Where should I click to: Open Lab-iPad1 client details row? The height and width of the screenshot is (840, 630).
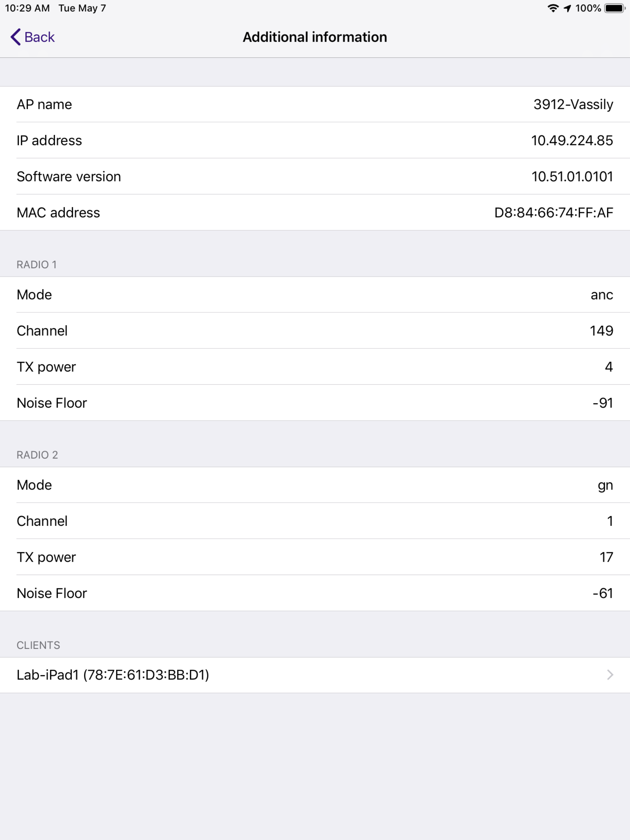[315, 675]
